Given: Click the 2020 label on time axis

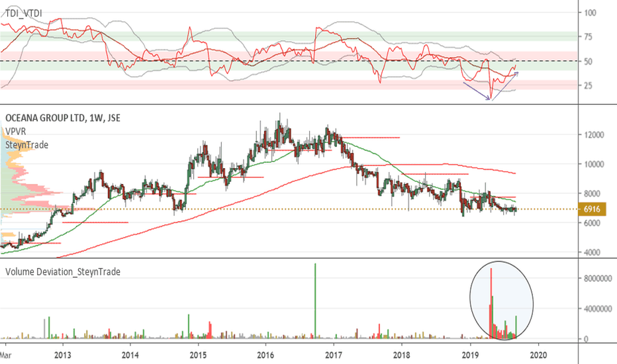Looking at the screenshot, I should 538,355.
